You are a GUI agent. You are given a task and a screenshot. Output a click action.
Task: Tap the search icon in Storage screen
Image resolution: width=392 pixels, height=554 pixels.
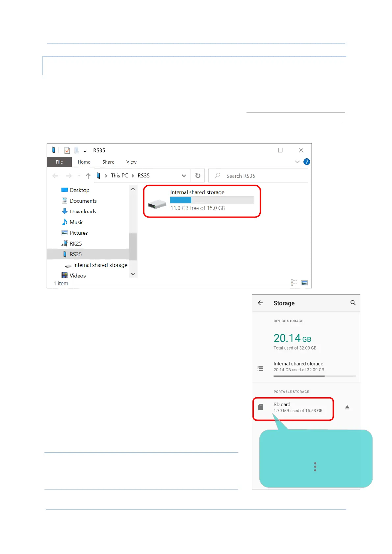tap(353, 303)
